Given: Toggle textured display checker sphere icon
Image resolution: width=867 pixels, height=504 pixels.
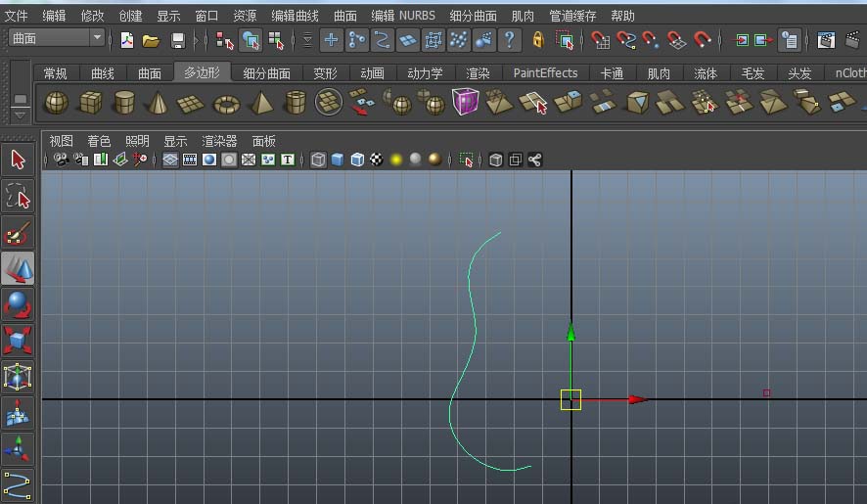Looking at the screenshot, I should (377, 160).
